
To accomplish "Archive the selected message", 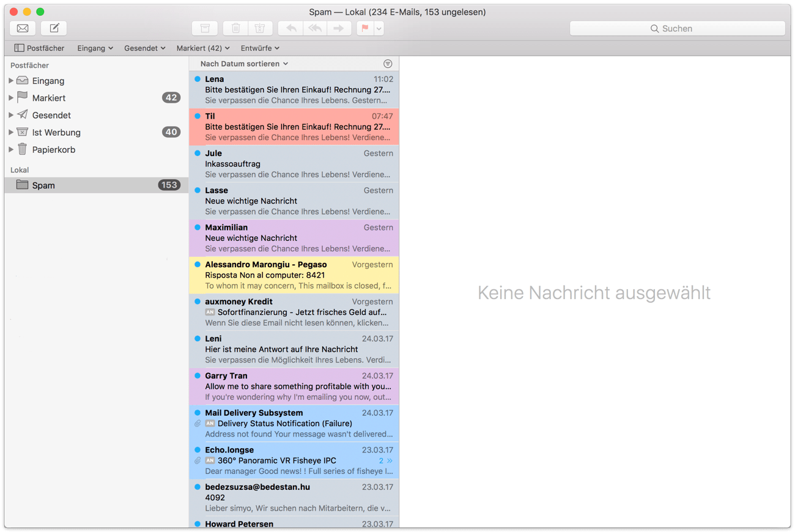I will (x=205, y=28).
